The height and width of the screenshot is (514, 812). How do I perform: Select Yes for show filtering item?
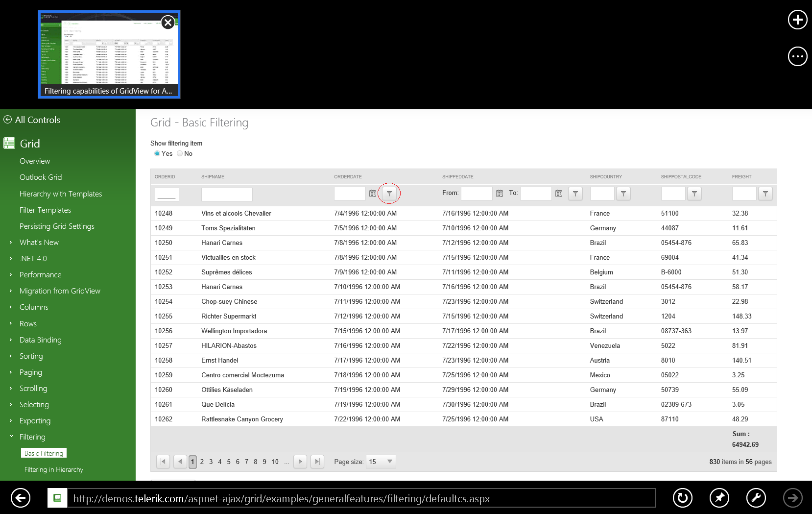click(157, 154)
